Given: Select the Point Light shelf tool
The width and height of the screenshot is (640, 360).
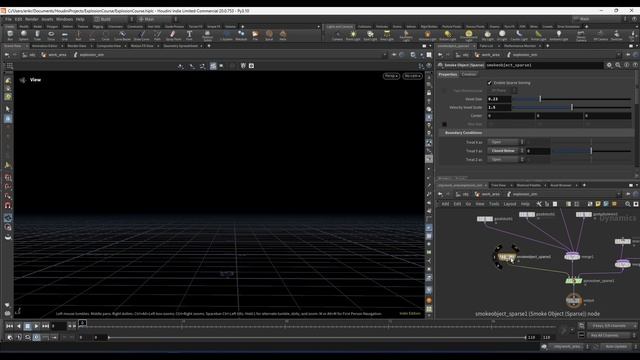Looking at the screenshot, I should (353, 36).
